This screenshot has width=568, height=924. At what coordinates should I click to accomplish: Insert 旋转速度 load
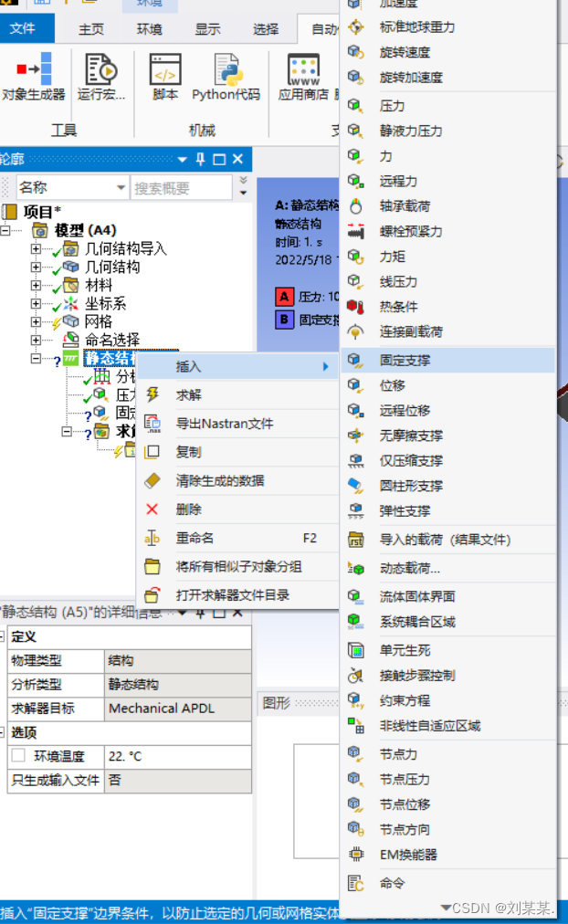pos(448,52)
